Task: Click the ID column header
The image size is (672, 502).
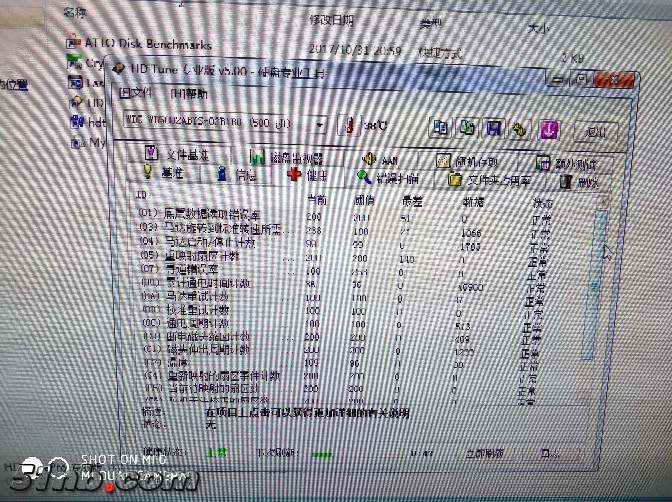Action: [141, 195]
